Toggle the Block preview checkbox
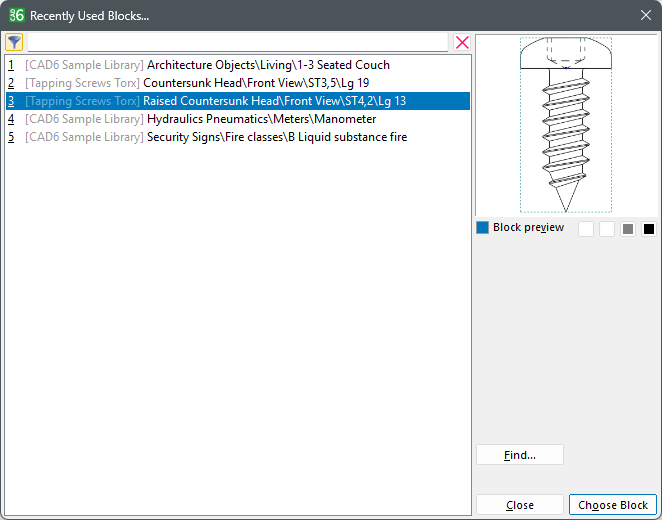The width and height of the screenshot is (662, 520). pos(483,228)
